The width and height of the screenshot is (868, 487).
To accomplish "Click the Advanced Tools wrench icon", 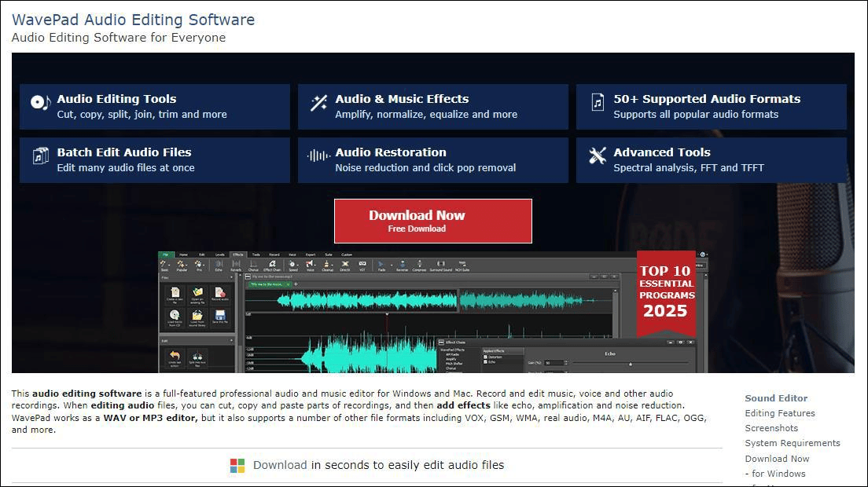I will (x=598, y=156).
